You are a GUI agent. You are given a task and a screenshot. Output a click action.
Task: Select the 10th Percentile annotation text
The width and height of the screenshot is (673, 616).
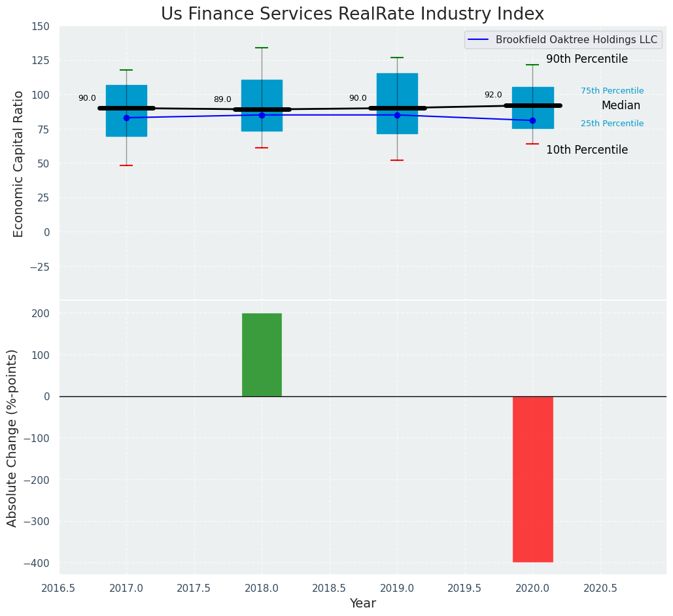pos(587,150)
